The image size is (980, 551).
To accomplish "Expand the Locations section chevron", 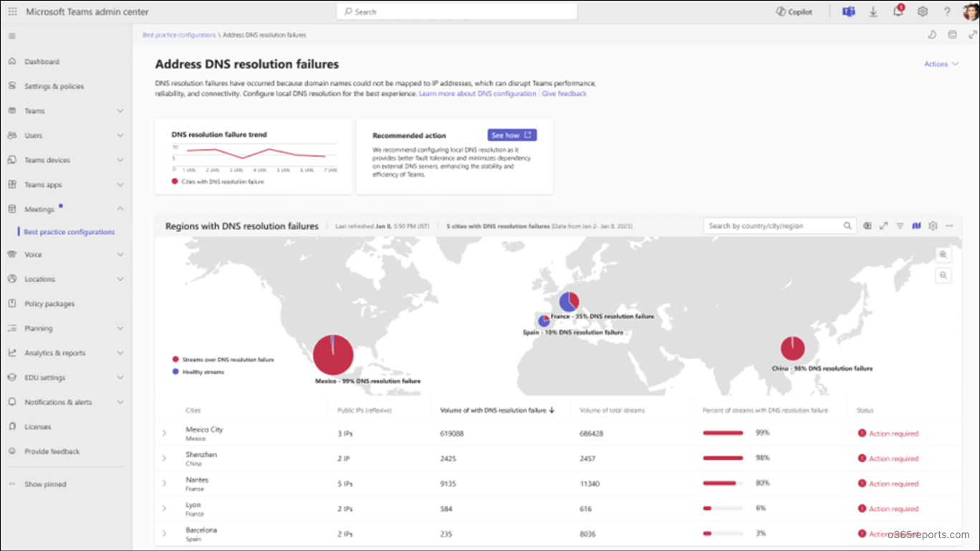I will point(120,279).
